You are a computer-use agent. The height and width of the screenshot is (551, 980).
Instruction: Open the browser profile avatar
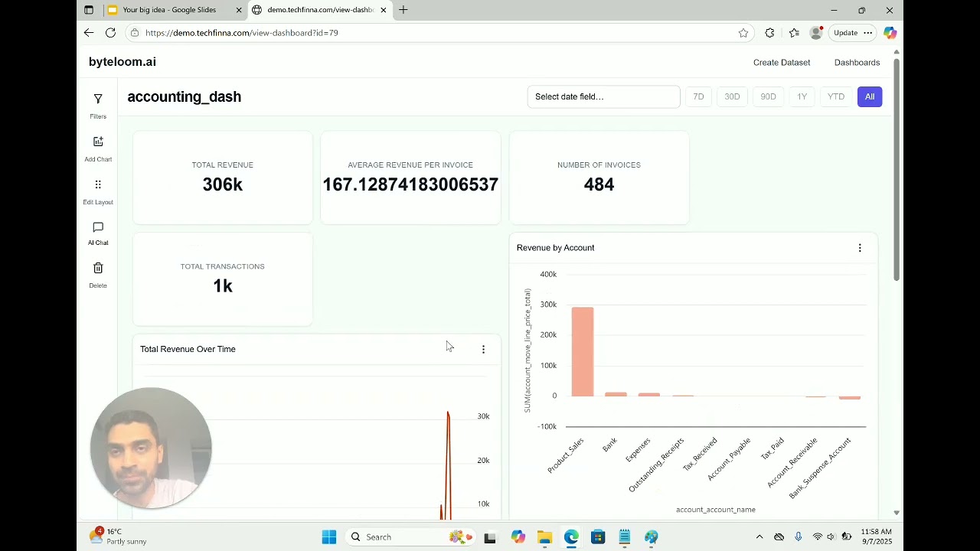click(x=816, y=33)
